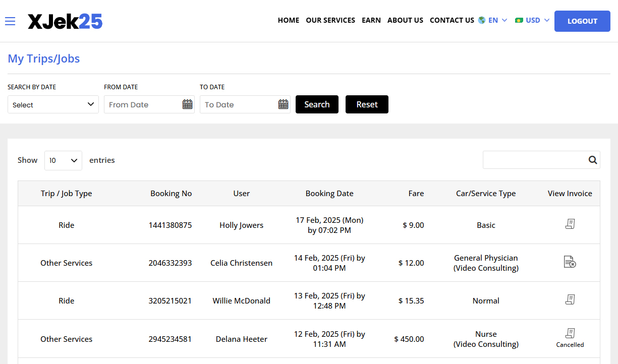This screenshot has height=364, width=618.
Task: Open Our Services menu item
Action: 330,21
